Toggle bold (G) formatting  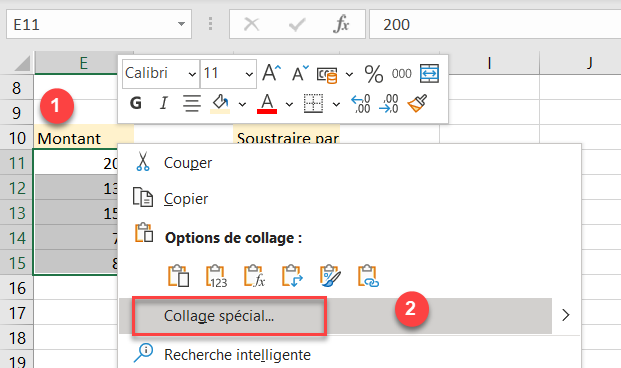click(135, 103)
